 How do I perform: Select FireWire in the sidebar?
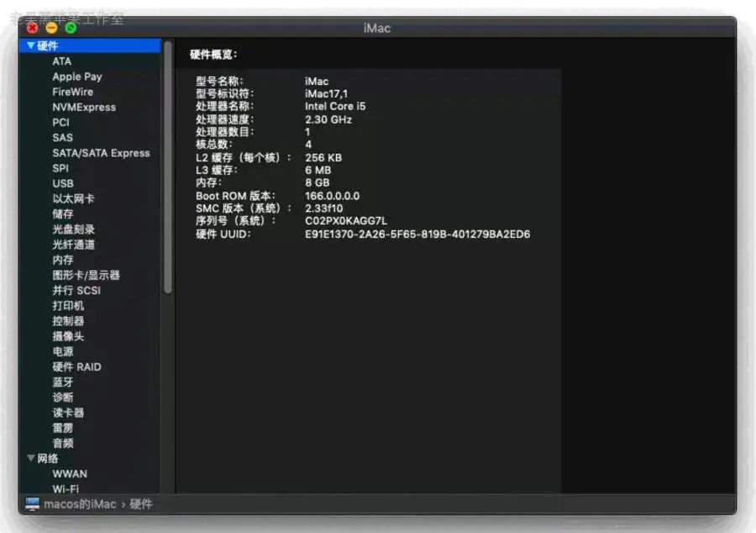73,92
